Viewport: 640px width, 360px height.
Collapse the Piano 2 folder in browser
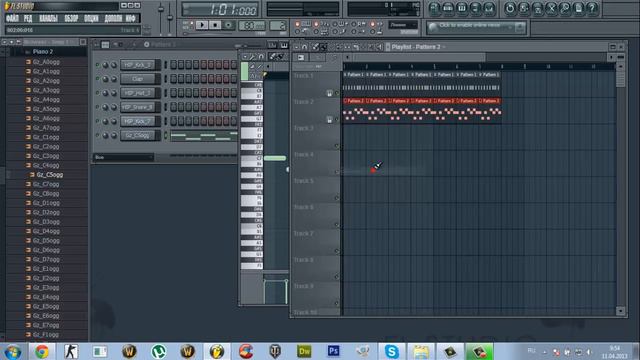click(x=42, y=52)
